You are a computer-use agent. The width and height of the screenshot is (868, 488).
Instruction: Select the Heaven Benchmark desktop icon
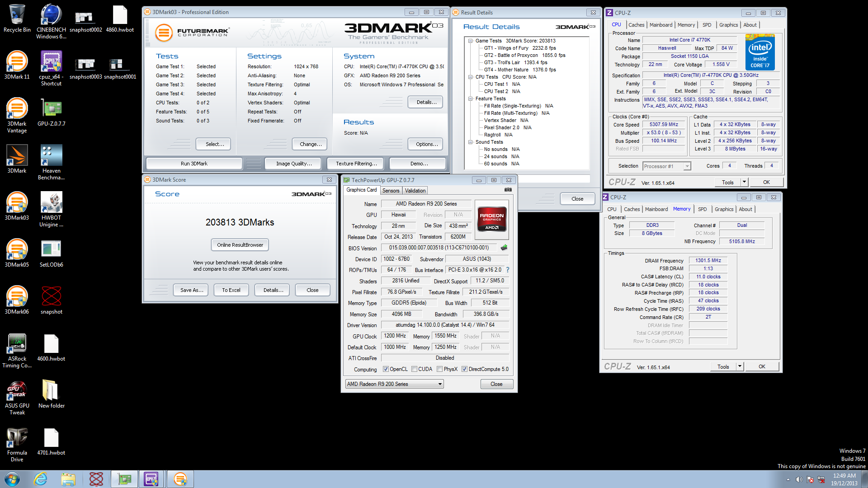pos(51,162)
